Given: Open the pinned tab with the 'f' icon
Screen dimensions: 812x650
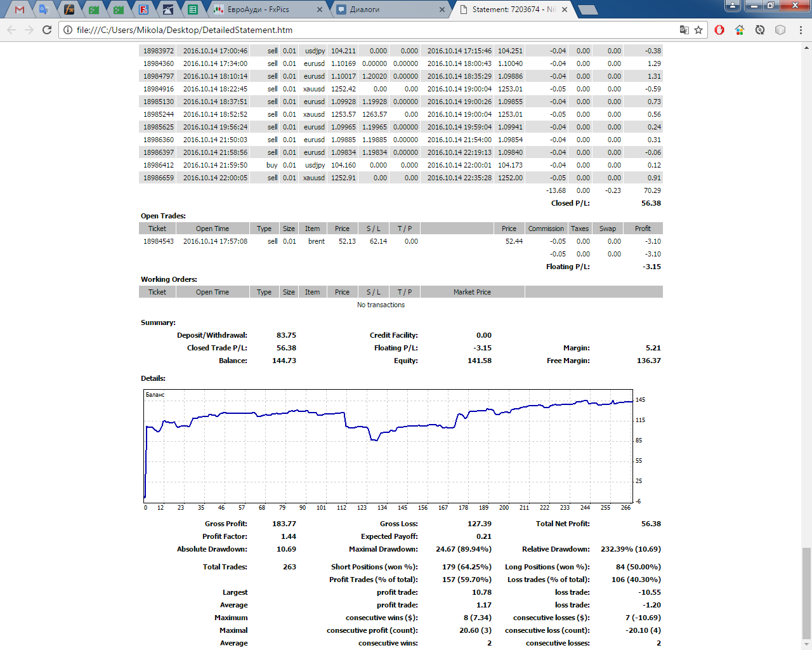Looking at the screenshot, I should 69,10.
